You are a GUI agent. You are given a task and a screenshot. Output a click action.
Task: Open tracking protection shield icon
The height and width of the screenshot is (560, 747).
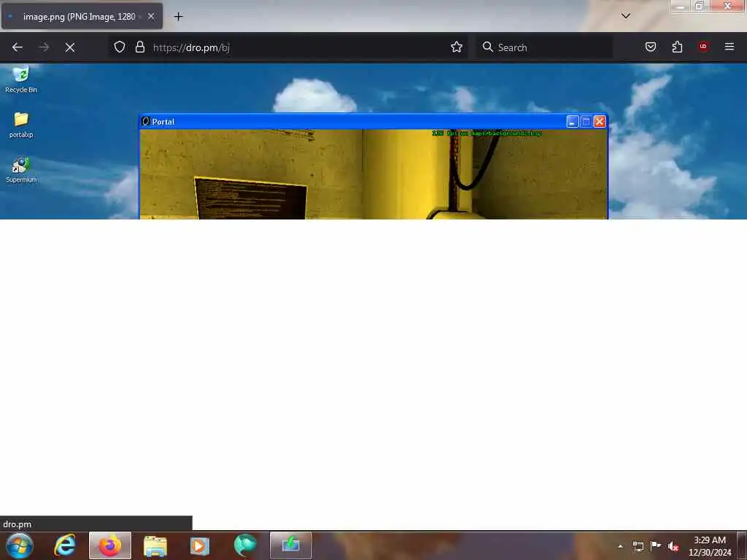point(120,47)
